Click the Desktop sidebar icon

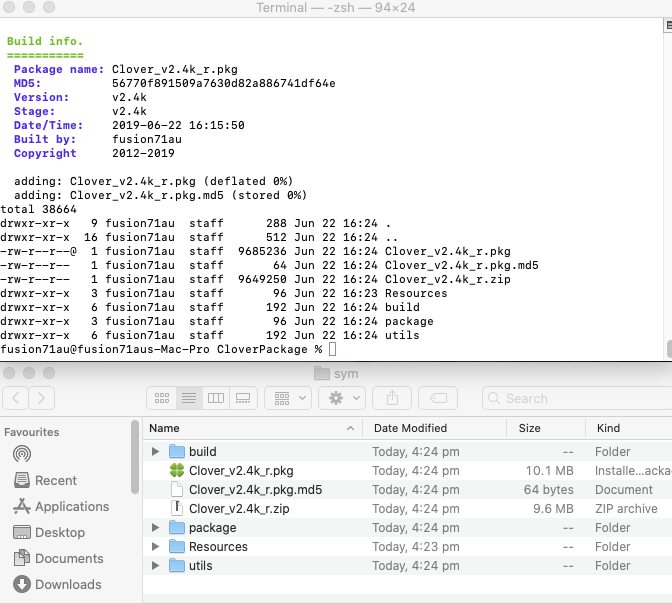click(22, 532)
